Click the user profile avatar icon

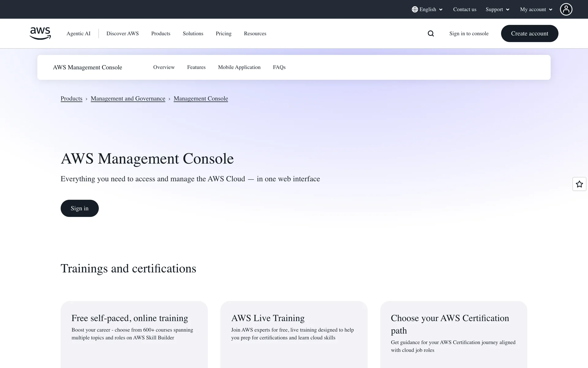click(566, 9)
